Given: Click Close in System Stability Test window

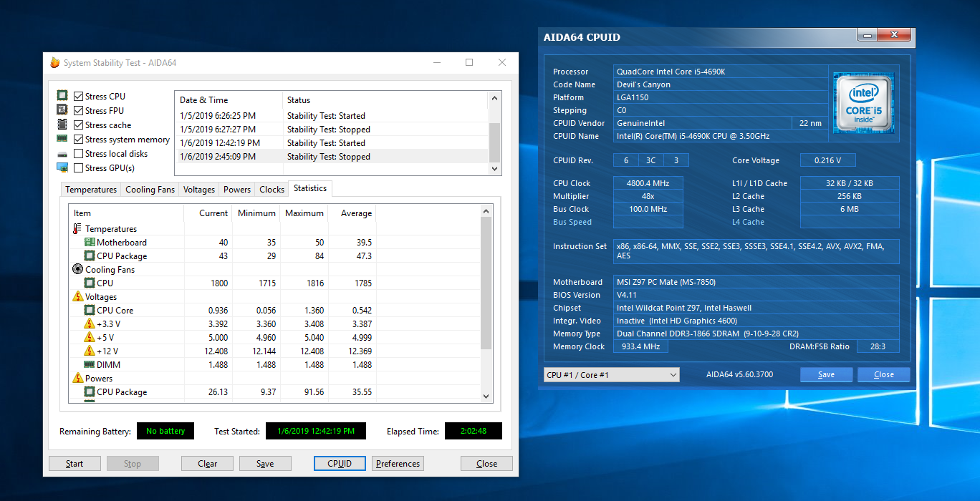Looking at the screenshot, I should coord(486,464).
